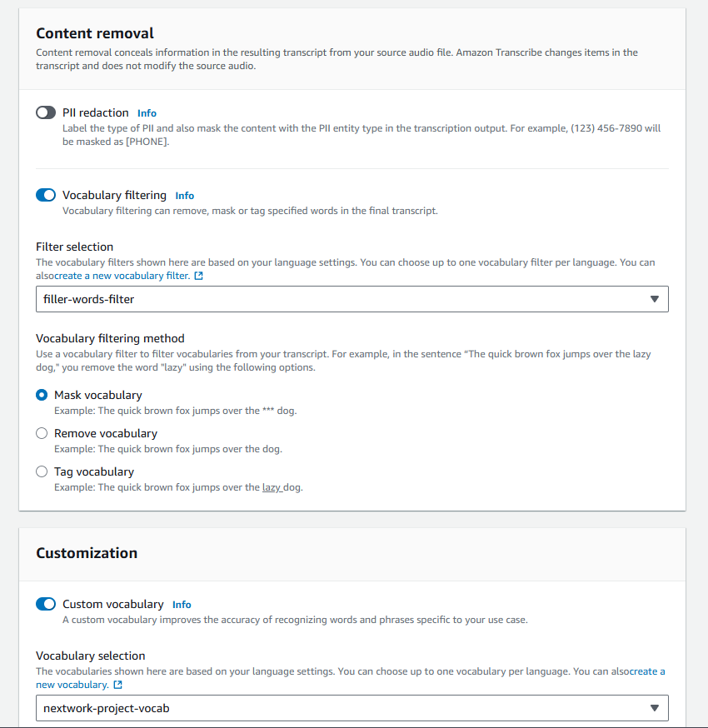The image size is (708, 728).
Task: Open Info link next to PII redaction
Action: point(147,113)
